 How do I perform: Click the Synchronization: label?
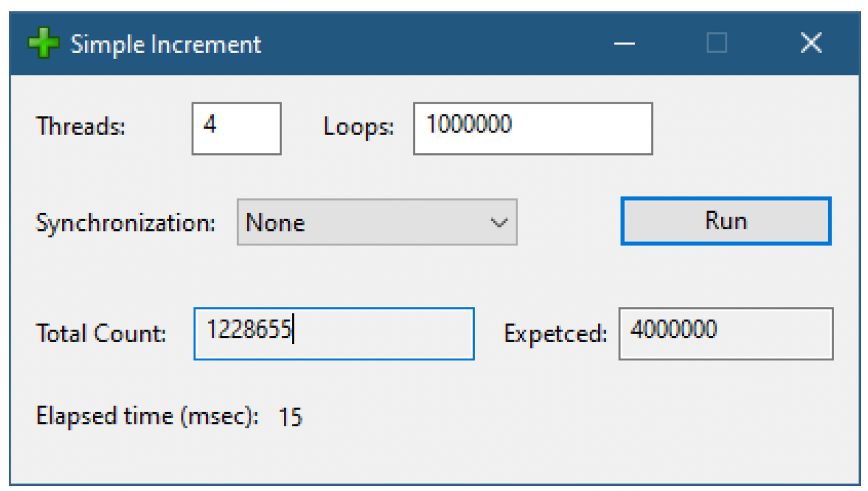point(126,223)
